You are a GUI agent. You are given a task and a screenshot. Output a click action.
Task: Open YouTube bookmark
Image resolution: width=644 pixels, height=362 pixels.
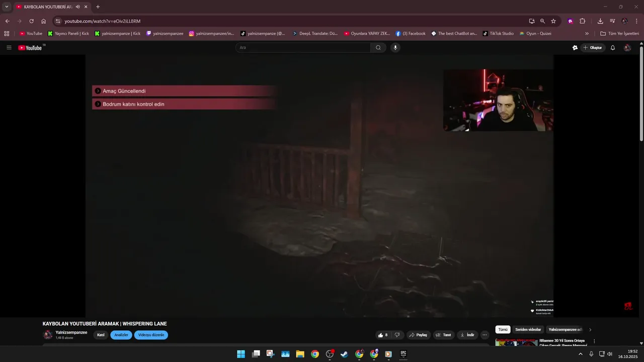pos(31,34)
